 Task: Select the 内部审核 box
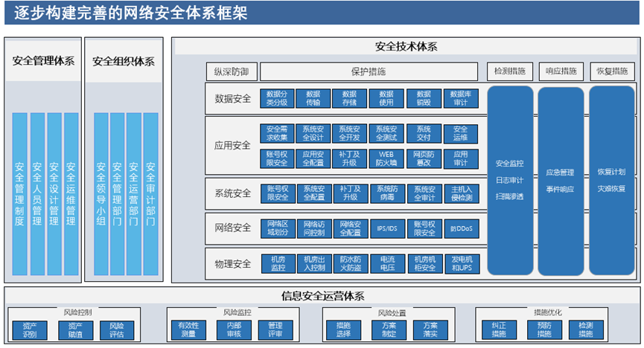click(234, 329)
